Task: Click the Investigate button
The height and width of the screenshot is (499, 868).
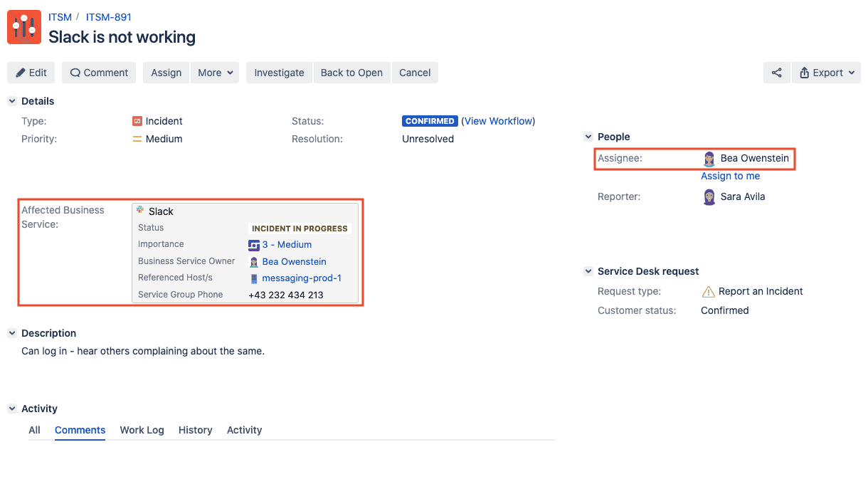Action: point(278,72)
